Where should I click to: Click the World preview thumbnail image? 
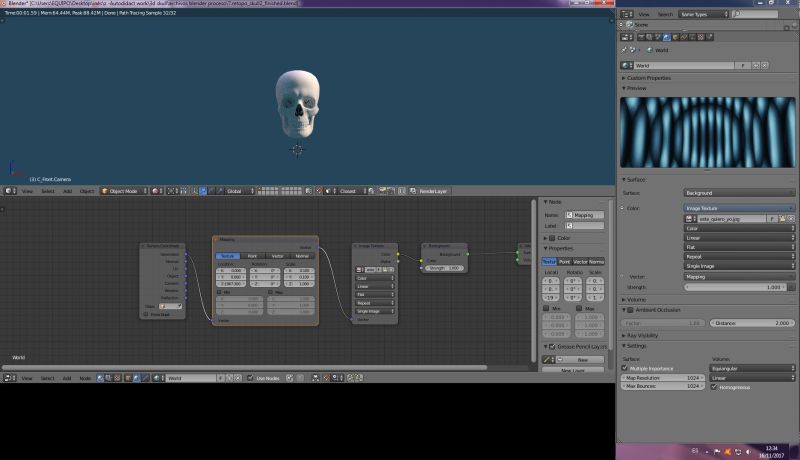(x=707, y=132)
